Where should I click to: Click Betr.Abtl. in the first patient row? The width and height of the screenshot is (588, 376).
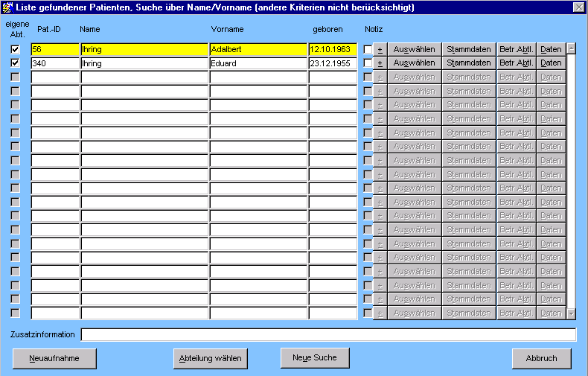click(517, 50)
